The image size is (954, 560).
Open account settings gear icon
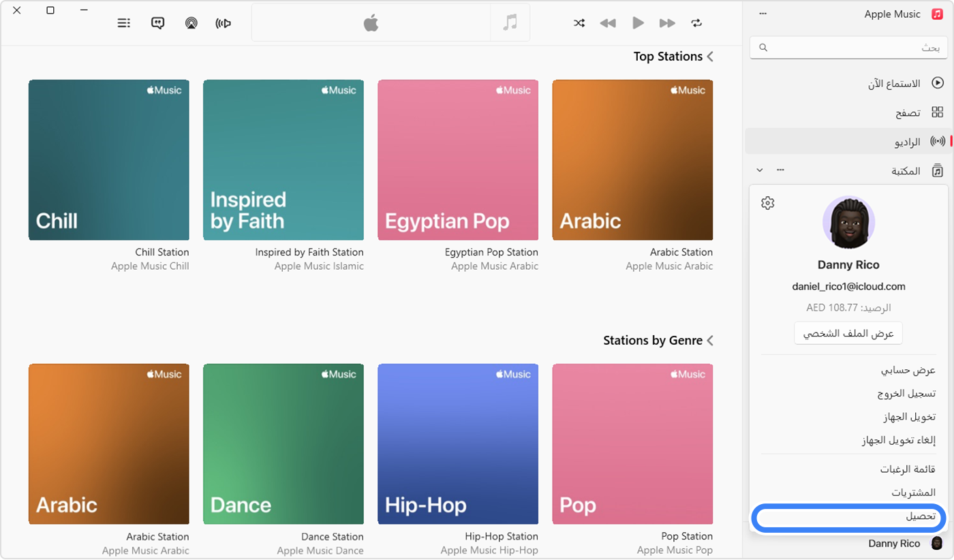coord(768,203)
